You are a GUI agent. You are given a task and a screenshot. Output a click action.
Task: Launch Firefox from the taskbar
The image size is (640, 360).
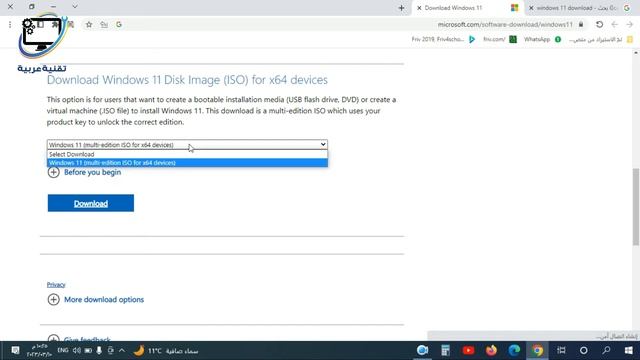pyautogui.click(x=491, y=351)
